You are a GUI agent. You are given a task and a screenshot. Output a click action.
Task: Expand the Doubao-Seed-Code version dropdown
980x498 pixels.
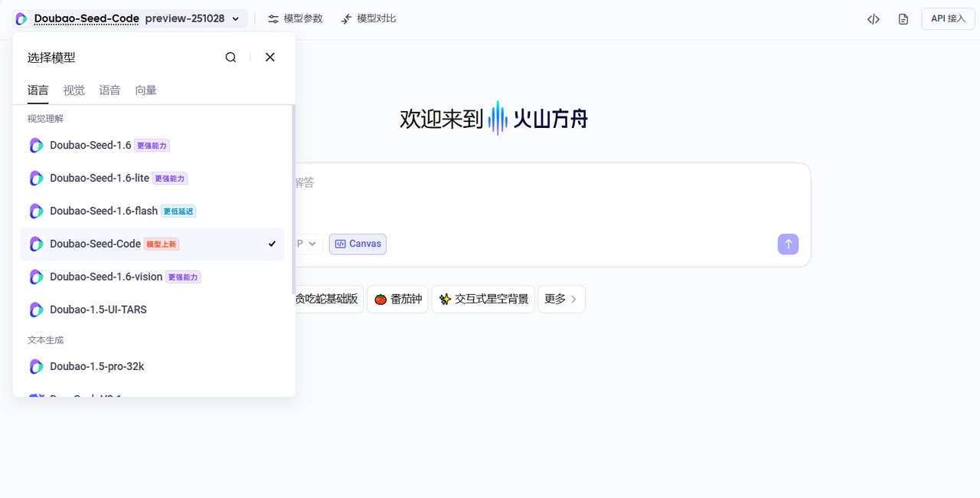[235, 18]
